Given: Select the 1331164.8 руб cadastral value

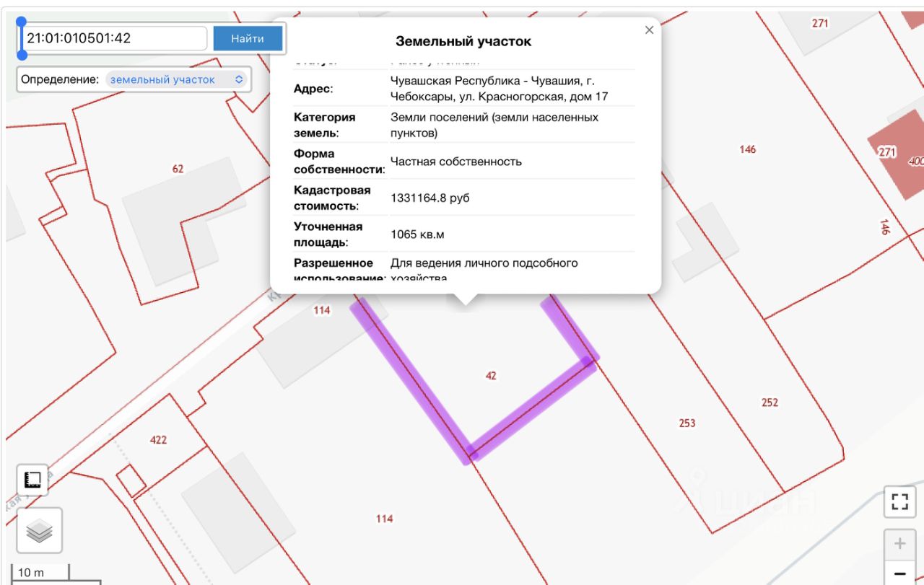Looking at the screenshot, I should pyautogui.click(x=430, y=198).
